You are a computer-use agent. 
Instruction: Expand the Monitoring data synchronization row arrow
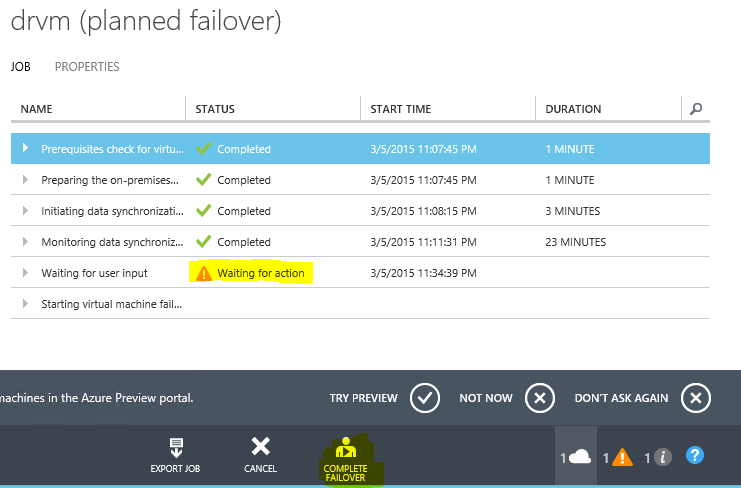point(25,242)
